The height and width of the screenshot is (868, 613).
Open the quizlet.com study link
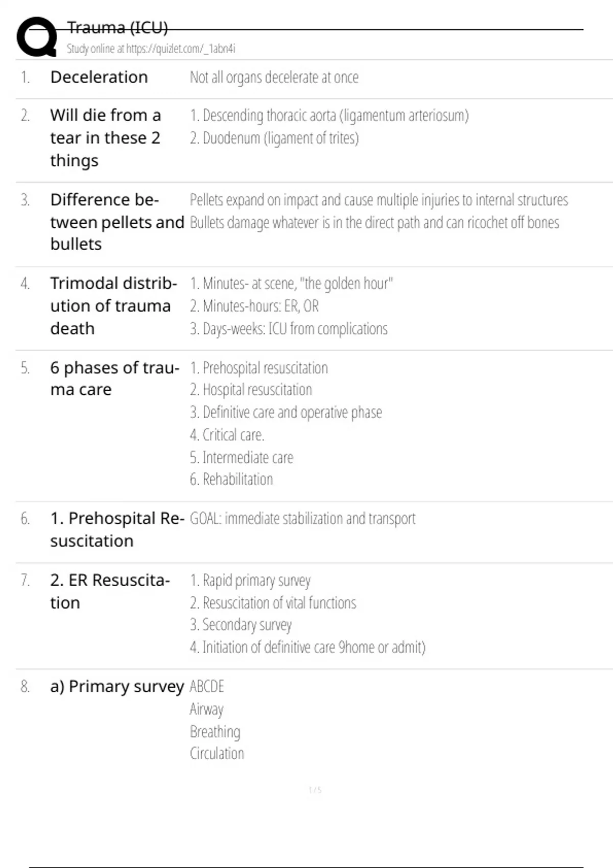pos(151,49)
